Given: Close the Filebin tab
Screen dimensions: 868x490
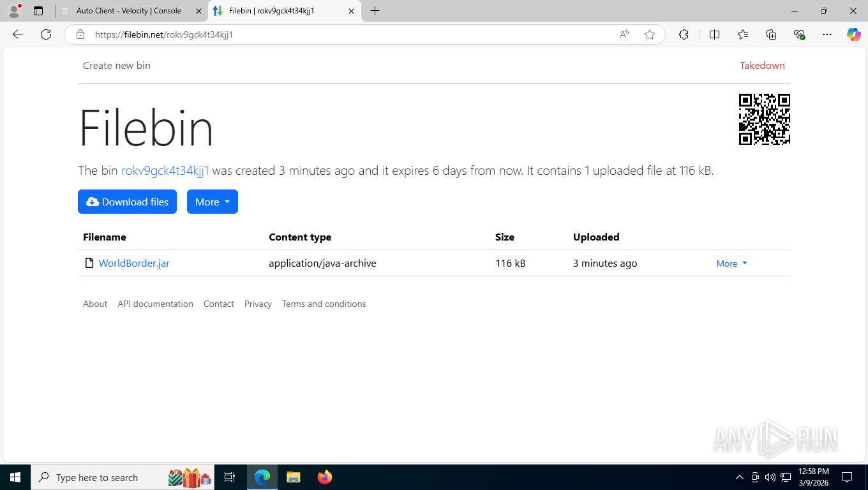Looking at the screenshot, I should tap(351, 11).
